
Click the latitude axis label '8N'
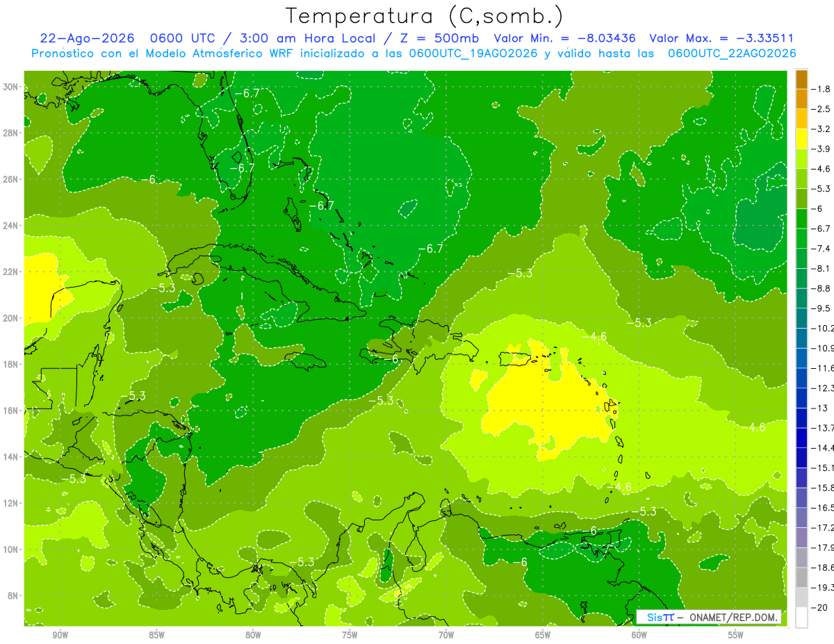pyautogui.click(x=13, y=595)
